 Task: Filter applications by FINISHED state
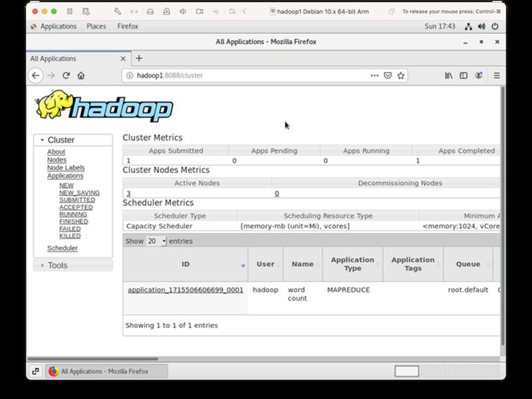click(x=74, y=221)
